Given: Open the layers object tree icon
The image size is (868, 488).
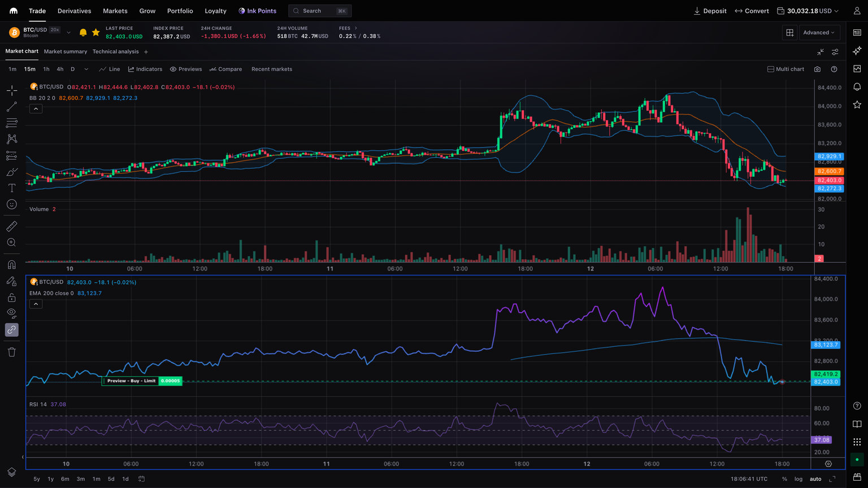Looking at the screenshot, I should (12, 472).
